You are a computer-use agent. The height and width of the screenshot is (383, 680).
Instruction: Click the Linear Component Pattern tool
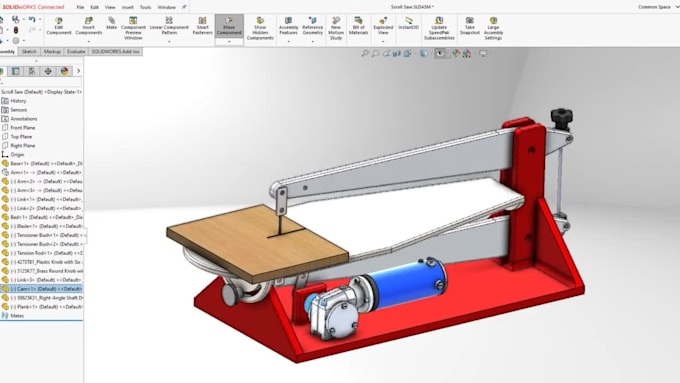pos(169,26)
